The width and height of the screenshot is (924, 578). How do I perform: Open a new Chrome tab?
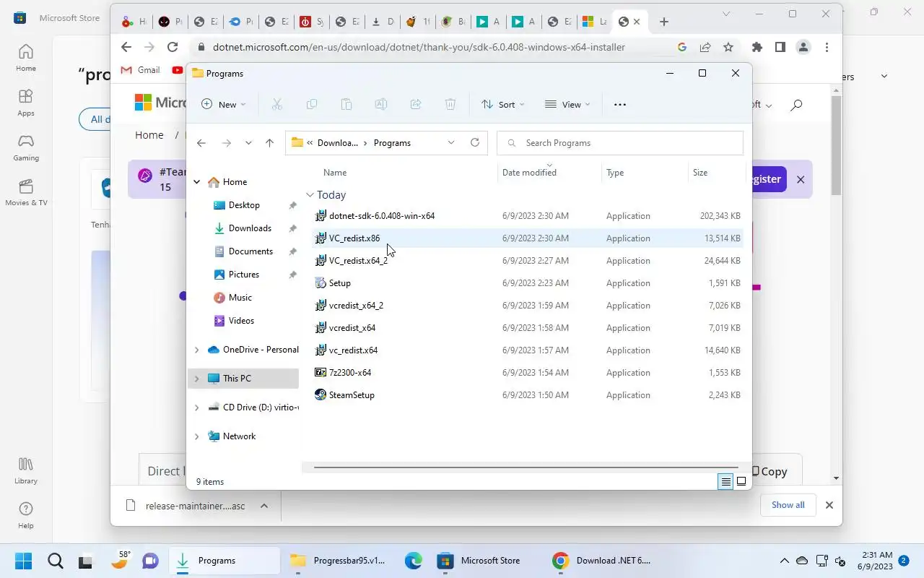664,22
